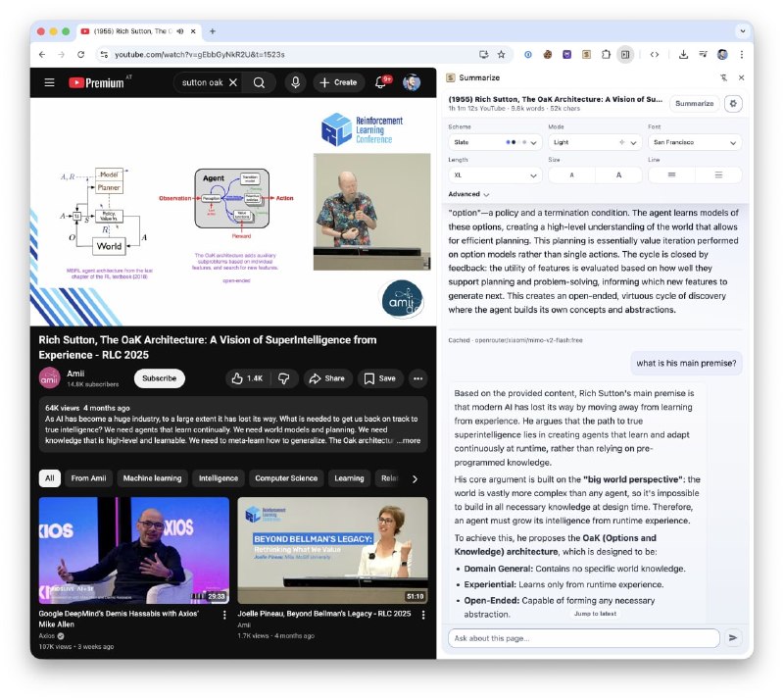Toggle the browser side panel icon
784x699 pixels.
pyautogui.click(x=625, y=55)
